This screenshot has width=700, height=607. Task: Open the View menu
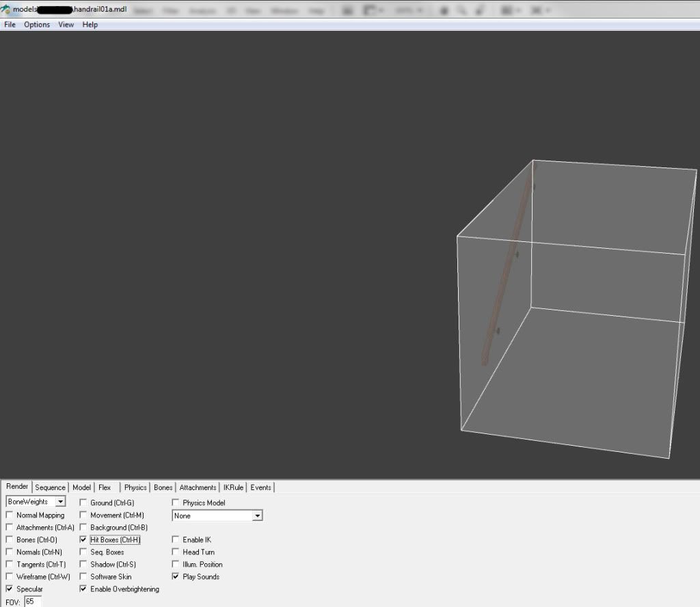tap(66, 25)
